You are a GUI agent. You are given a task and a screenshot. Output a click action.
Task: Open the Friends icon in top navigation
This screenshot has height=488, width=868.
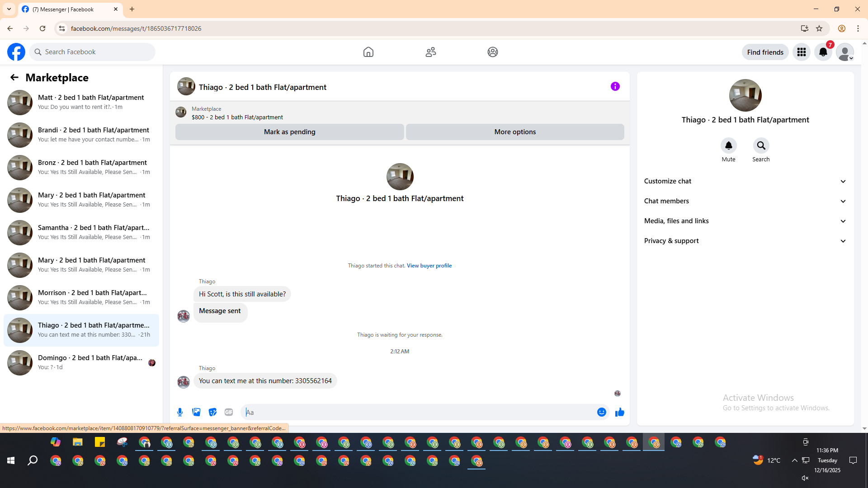[x=431, y=52]
